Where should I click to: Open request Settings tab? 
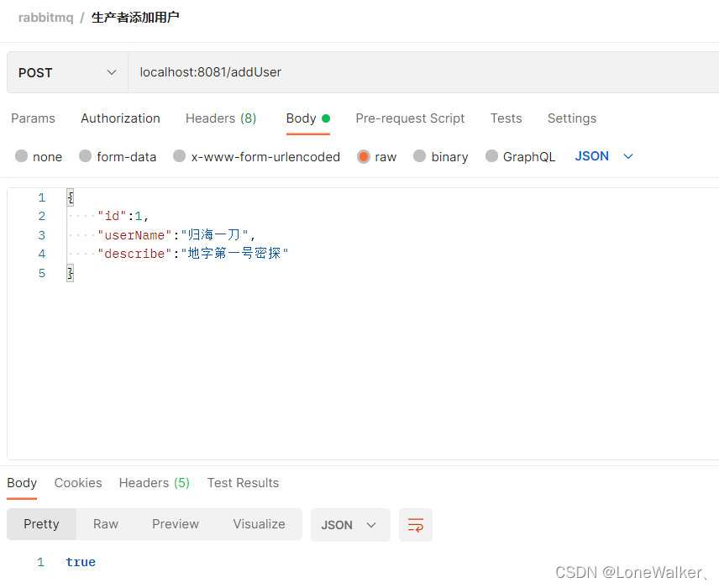pyautogui.click(x=571, y=118)
